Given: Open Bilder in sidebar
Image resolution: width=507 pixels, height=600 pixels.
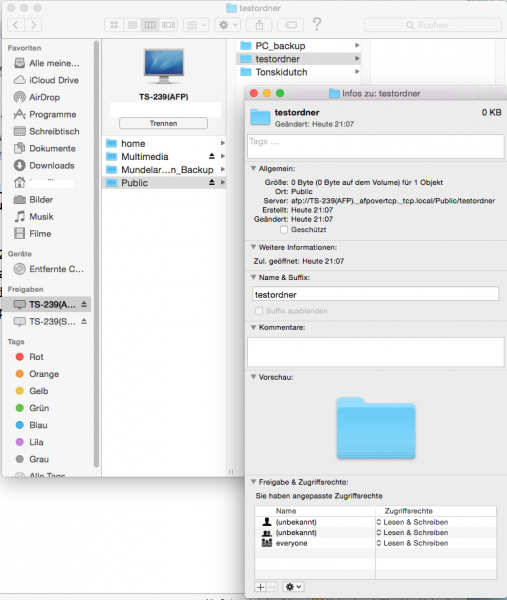Looking at the screenshot, I should click(x=33, y=199).
